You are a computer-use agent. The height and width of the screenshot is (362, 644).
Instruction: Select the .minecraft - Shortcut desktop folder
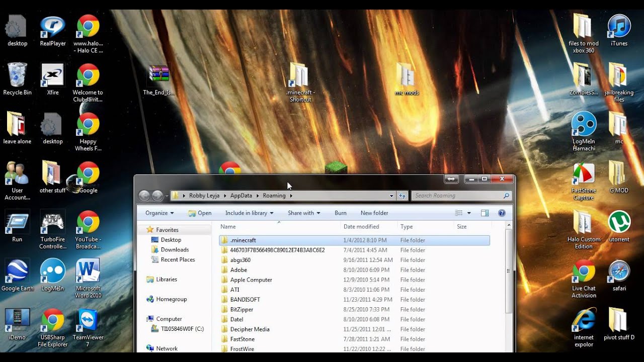pyautogui.click(x=300, y=82)
